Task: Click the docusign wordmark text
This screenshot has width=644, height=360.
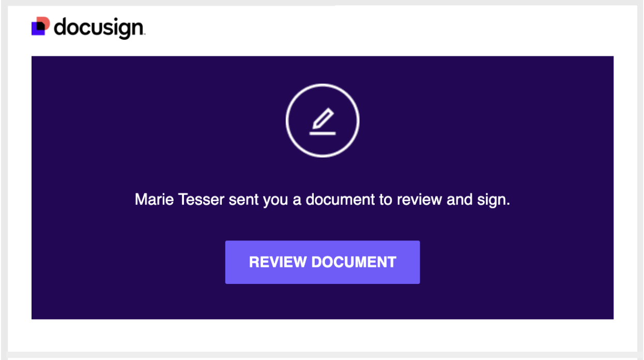Action: [98, 27]
